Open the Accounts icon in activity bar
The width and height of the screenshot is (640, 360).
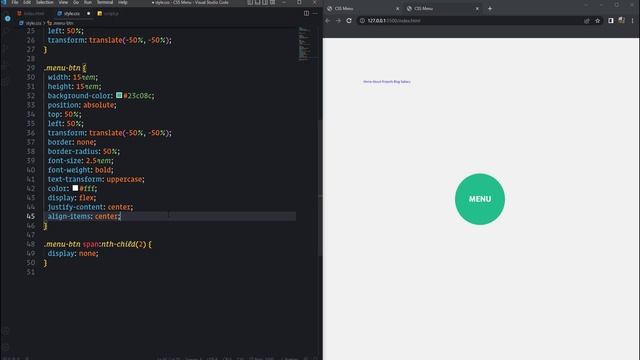click(x=6, y=331)
